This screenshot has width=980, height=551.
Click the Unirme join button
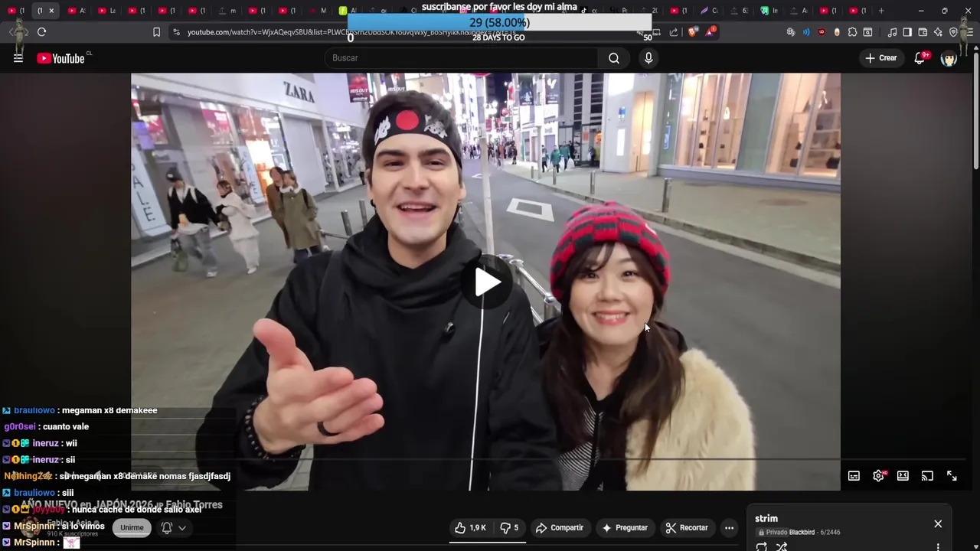point(132,527)
